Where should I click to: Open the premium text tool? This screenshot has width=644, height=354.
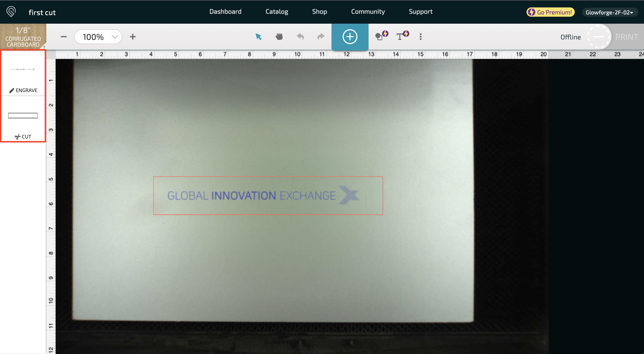tap(403, 36)
